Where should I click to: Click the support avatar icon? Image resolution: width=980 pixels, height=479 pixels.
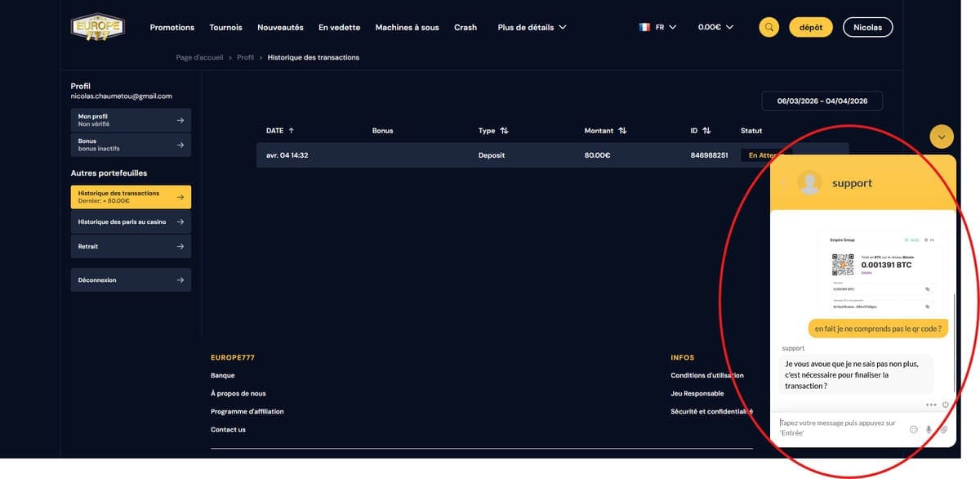[x=809, y=183]
